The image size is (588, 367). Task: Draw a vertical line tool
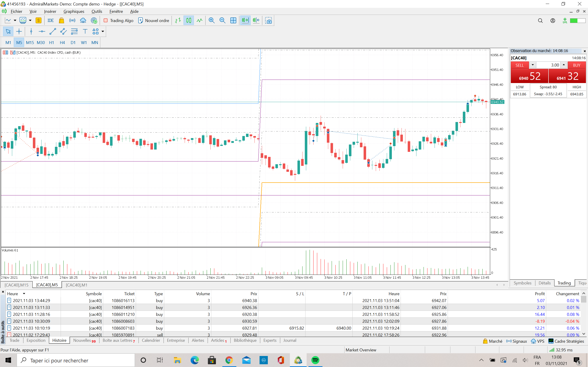31,32
